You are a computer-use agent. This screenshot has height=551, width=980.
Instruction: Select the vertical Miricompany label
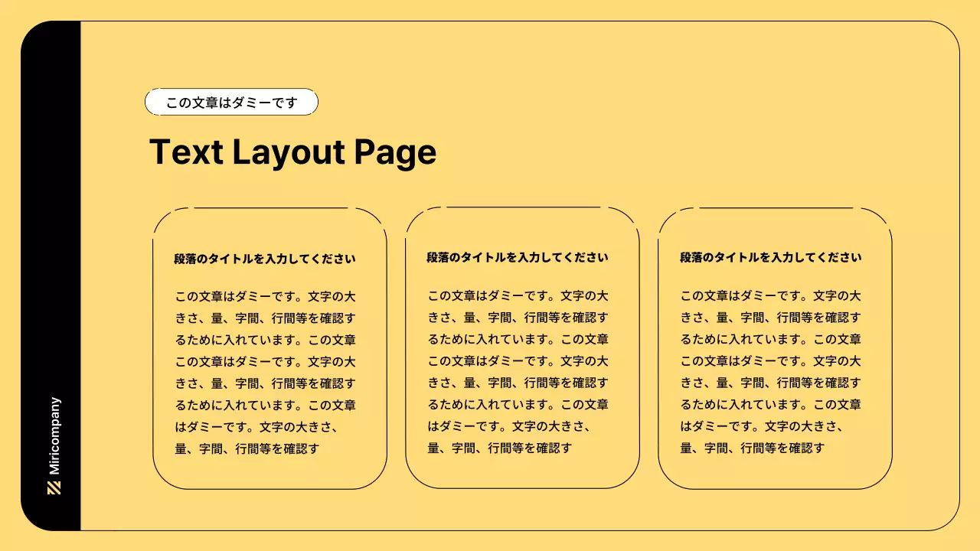[x=53, y=433]
